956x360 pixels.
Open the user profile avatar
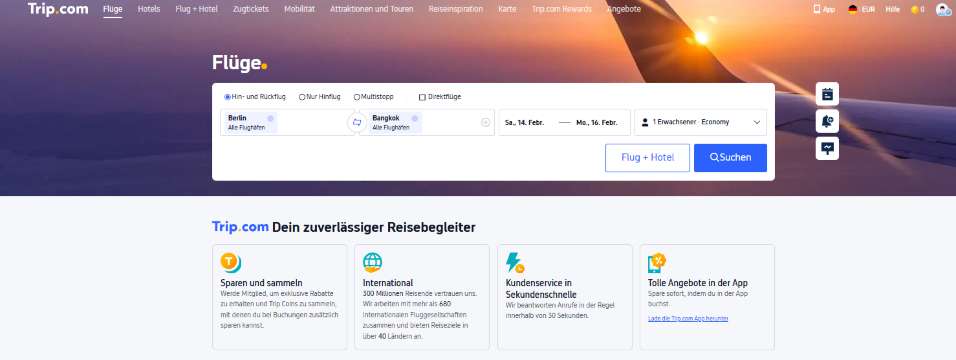pos(942,9)
